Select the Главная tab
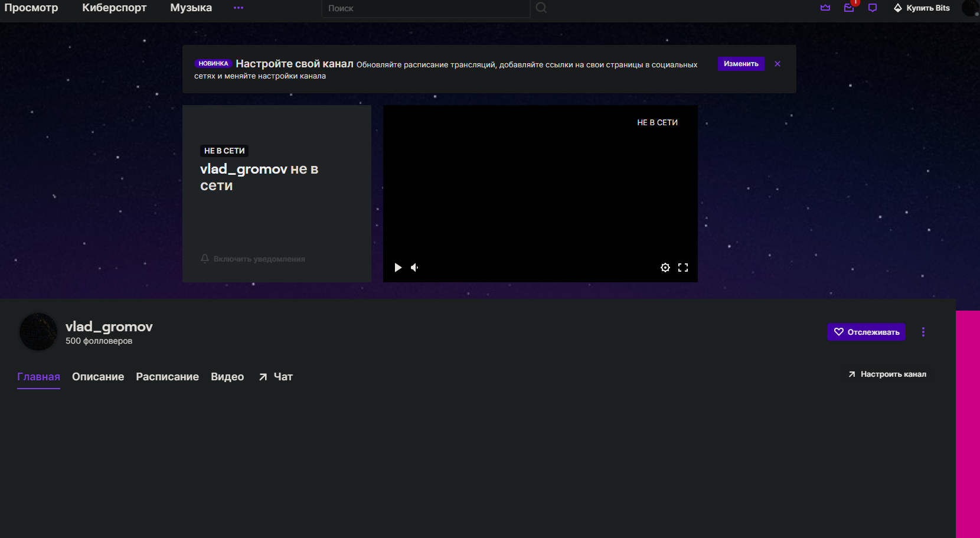Viewport: 980px width, 538px height. click(x=38, y=377)
